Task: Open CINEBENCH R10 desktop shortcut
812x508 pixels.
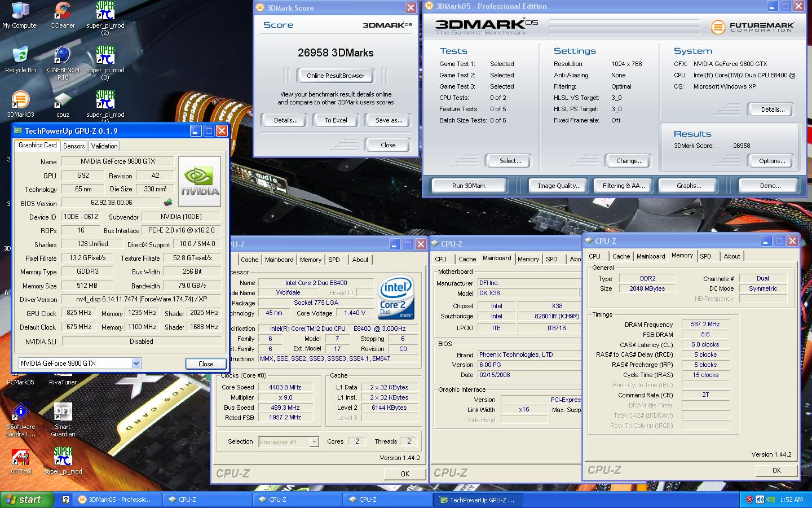Action: (63, 63)
